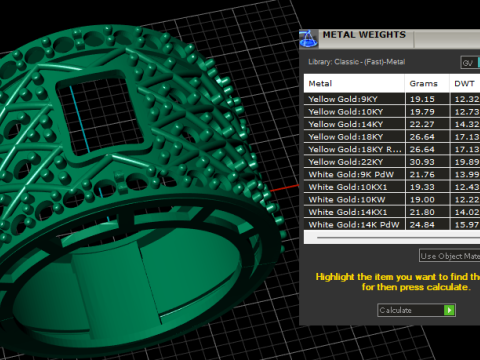The image size is (480, 360).
Task: Click the Metal column header
Action: coord(354,83)
